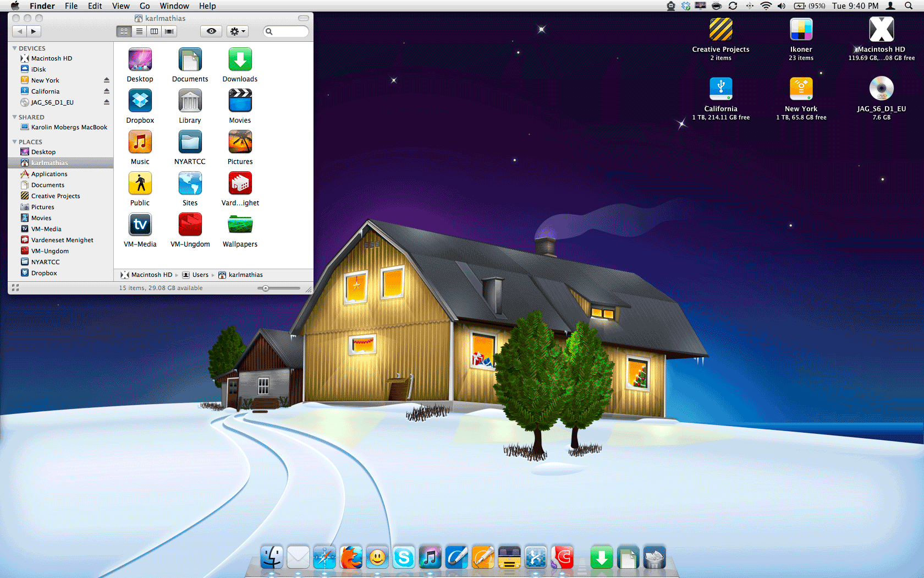
Task: Collapse the DEVICES sidebar section
Action: click(x=14, y=48)
